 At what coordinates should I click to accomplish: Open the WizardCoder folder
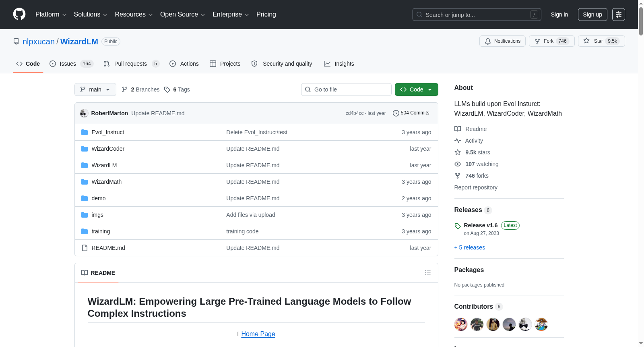[x=108, y=149]
